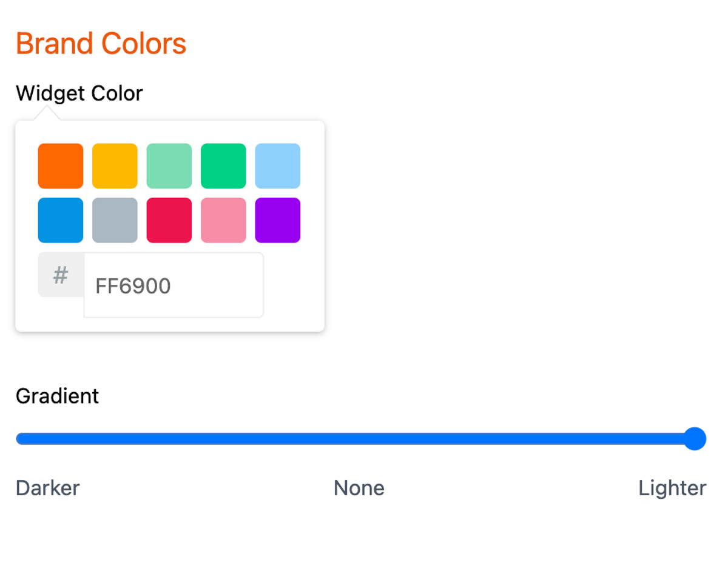Pick the amber yellow color swatch
The width and height of the screenshot is (728, 571).
point(115,166)
